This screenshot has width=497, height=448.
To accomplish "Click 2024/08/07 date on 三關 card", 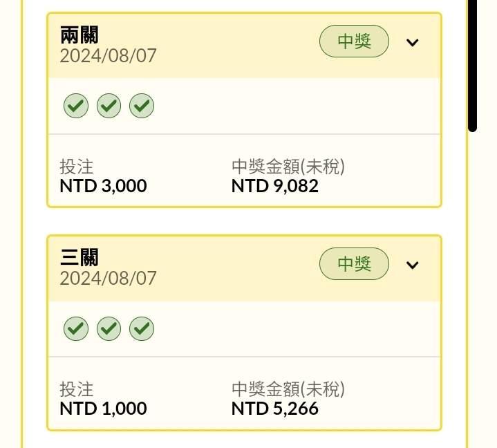I will point(108,279).
